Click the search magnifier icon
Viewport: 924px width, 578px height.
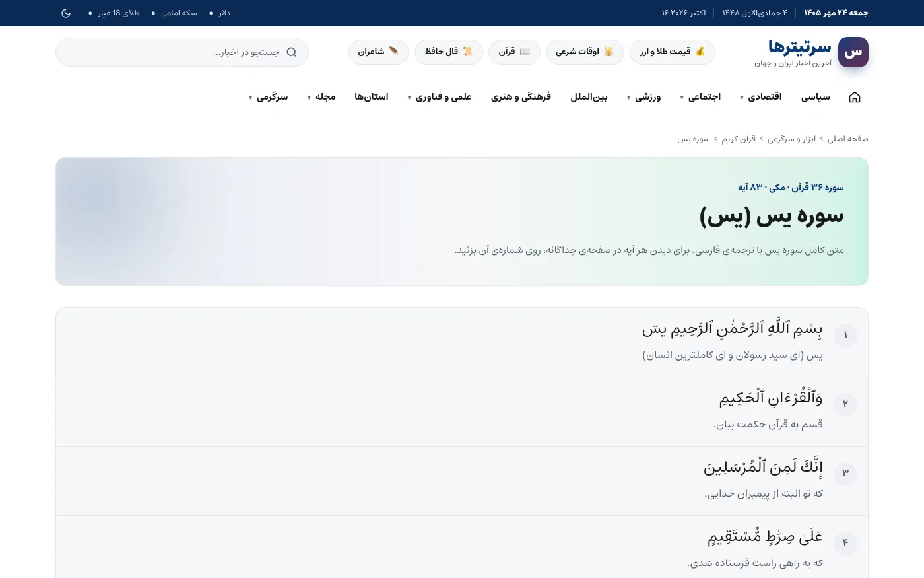(x=292, y=52)
